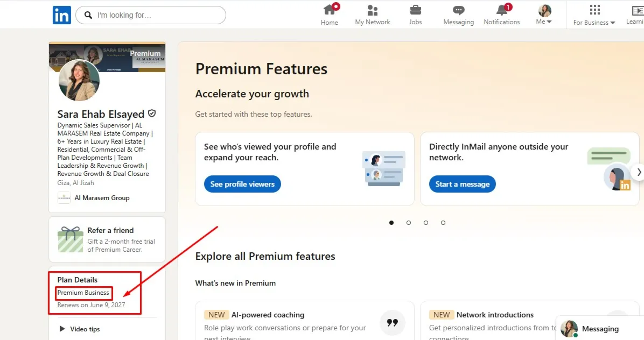
Task: Open the Al Marasem Group company link
Action: point(102,197)
